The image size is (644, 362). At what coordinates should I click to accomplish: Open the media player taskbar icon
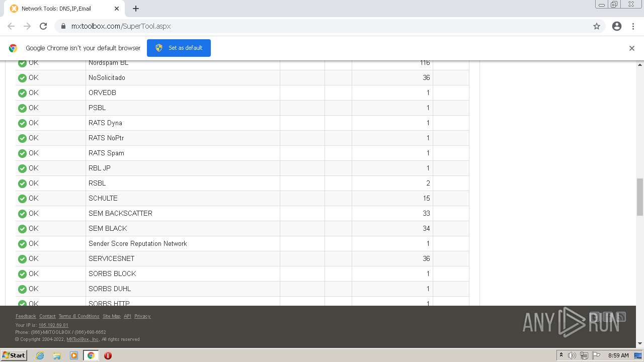click(74, 355)
